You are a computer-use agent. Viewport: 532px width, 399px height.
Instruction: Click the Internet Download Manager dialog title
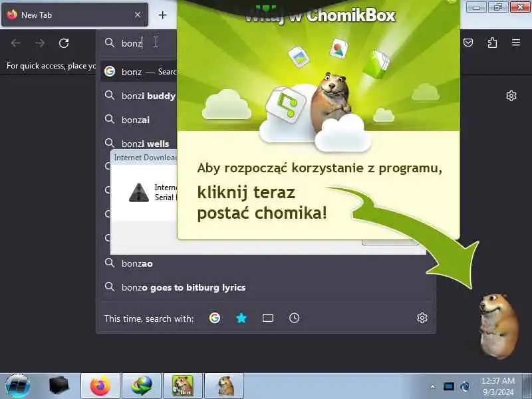click(145, 158)
